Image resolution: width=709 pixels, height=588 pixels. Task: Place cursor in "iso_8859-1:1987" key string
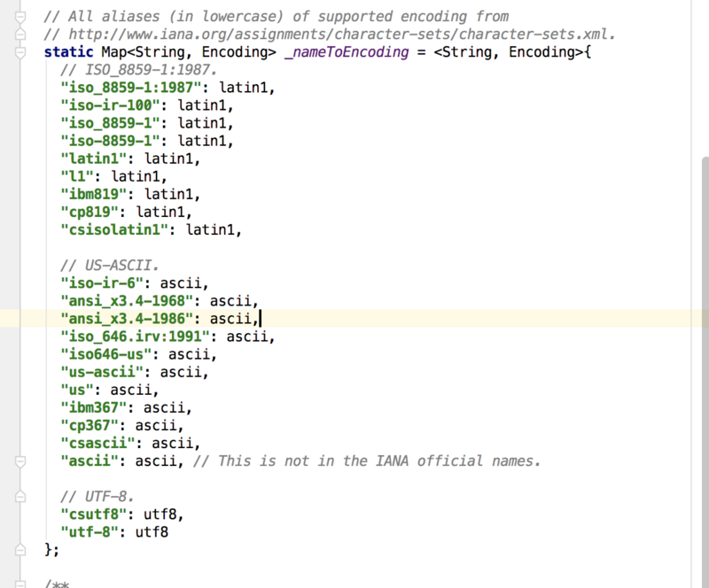[130, 88]
